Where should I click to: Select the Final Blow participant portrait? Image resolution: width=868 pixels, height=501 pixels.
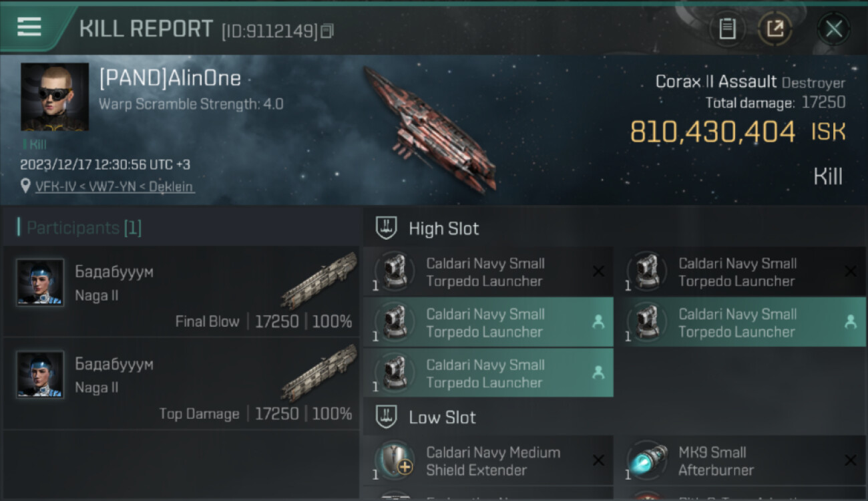point(40,283)
